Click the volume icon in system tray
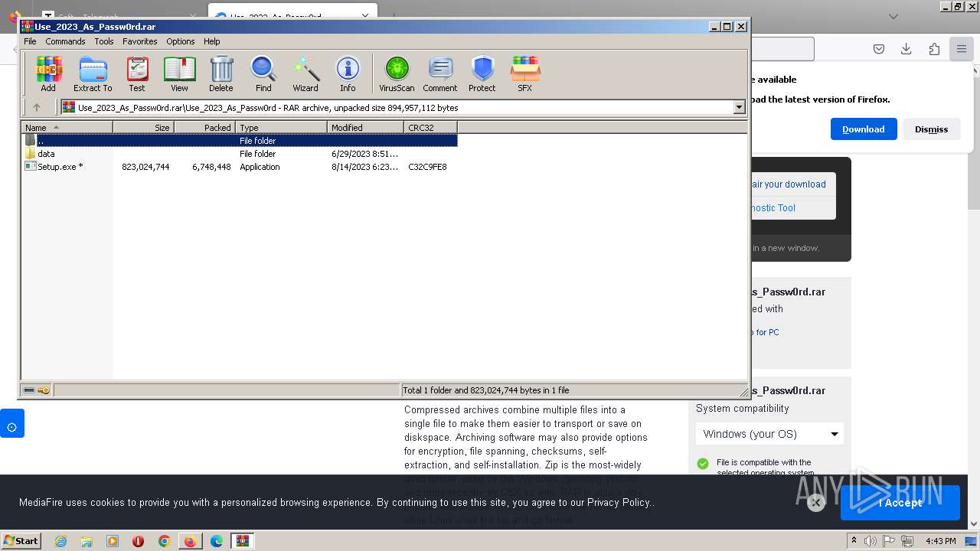The width and height of the screenshot is (980, 551). pos(871,541)
